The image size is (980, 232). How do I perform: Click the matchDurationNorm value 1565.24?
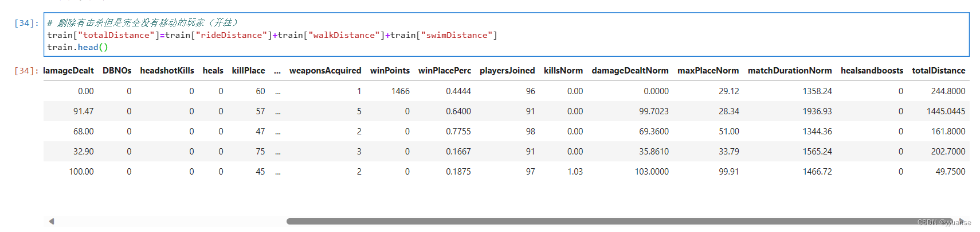[817, 152]
